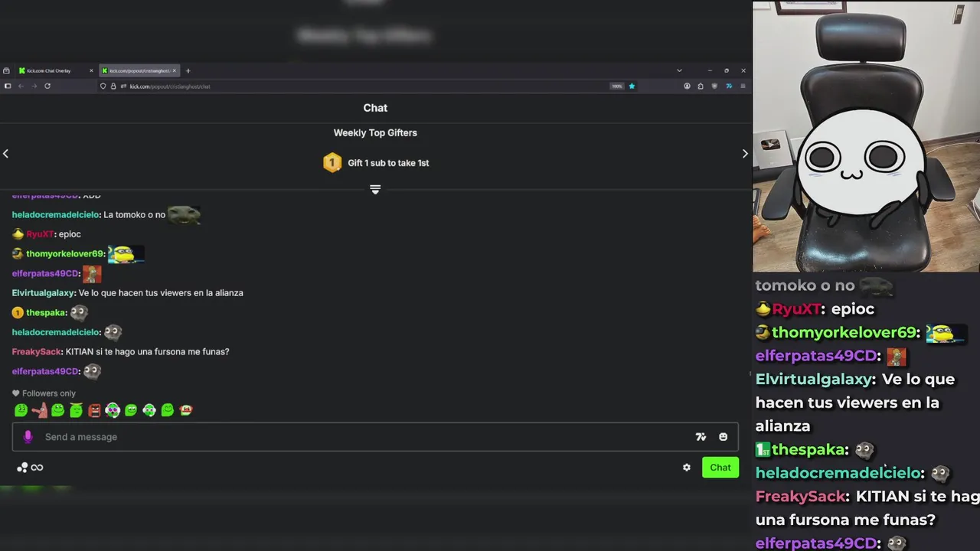
Task: Open a new browser tab
Action: click(188, 70)
